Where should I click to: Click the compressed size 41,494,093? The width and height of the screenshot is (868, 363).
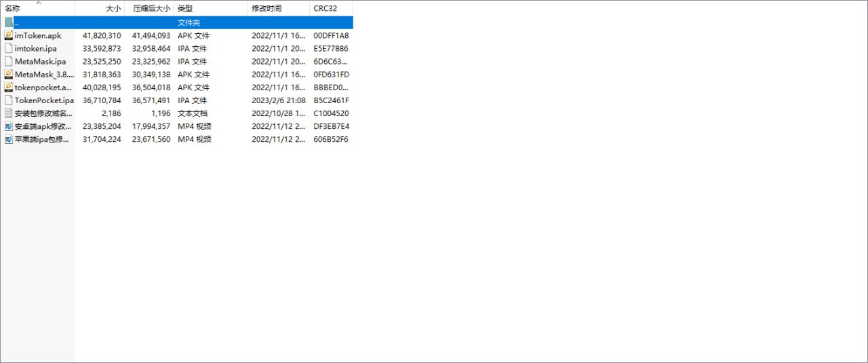pyautogui.click(x=151, y=35)
